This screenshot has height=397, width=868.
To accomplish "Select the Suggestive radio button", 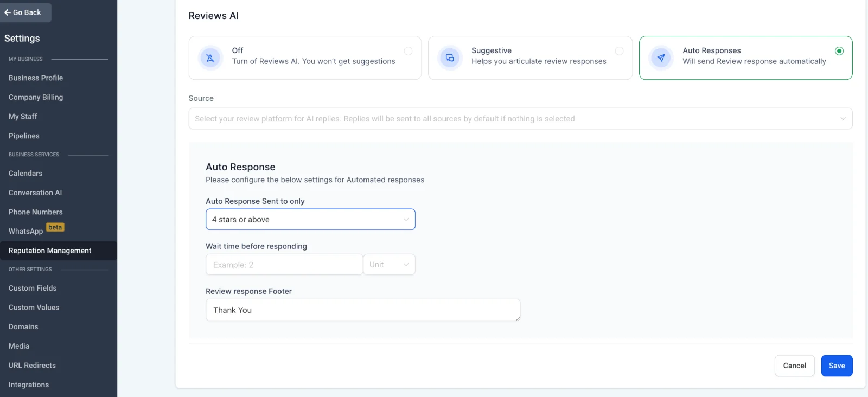I will (619, 51).
